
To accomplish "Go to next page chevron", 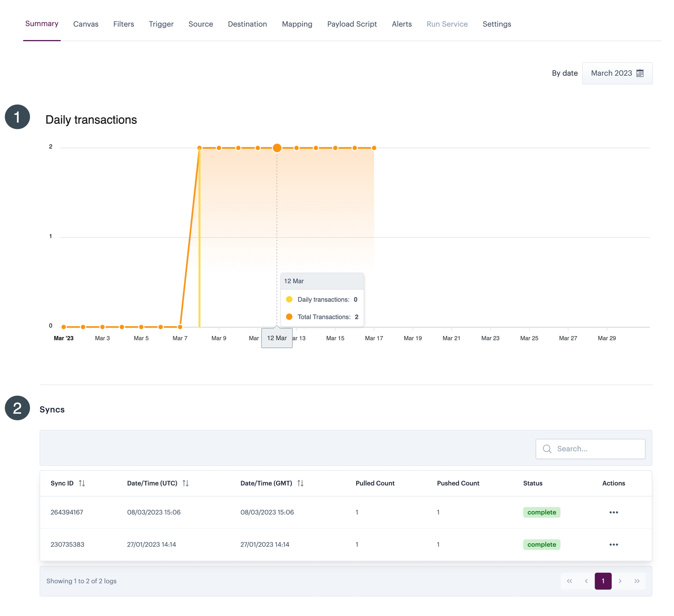I will point(620,581).
